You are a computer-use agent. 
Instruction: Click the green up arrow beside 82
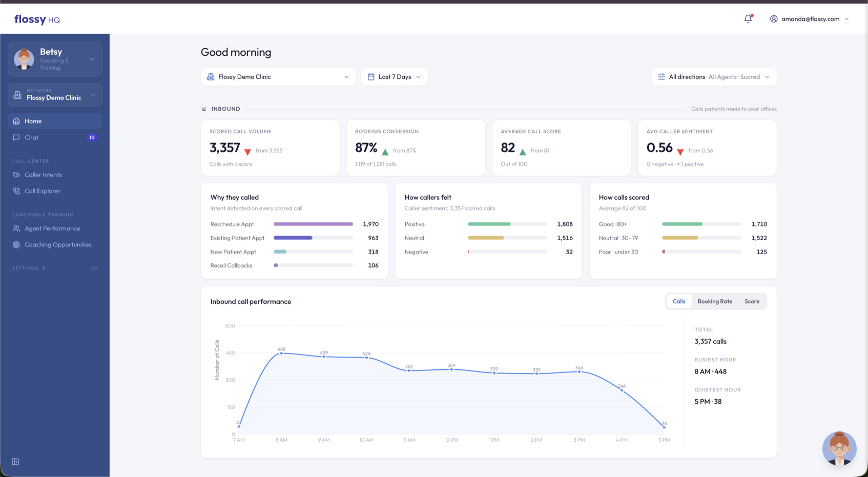tap(523, 152)
